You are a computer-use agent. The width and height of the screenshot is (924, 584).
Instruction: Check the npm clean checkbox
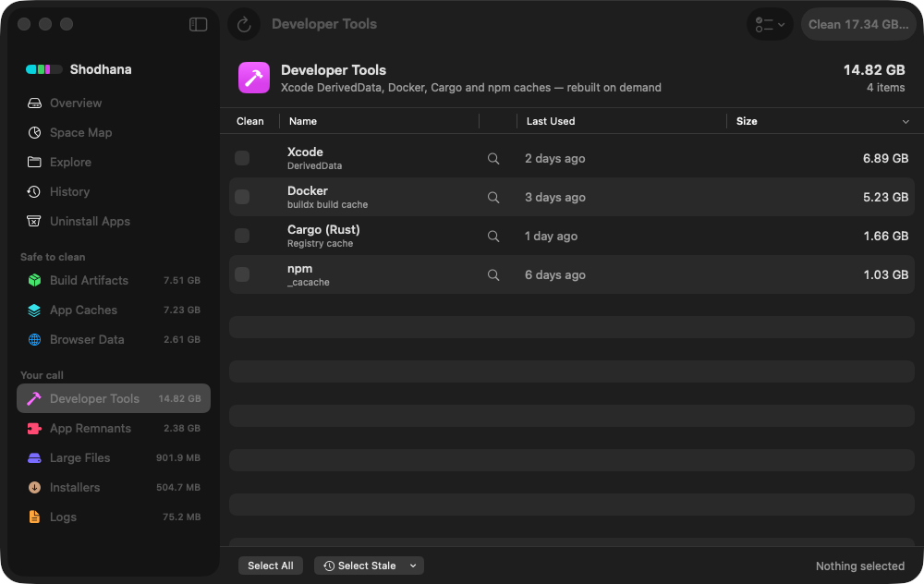coord(242,274)
